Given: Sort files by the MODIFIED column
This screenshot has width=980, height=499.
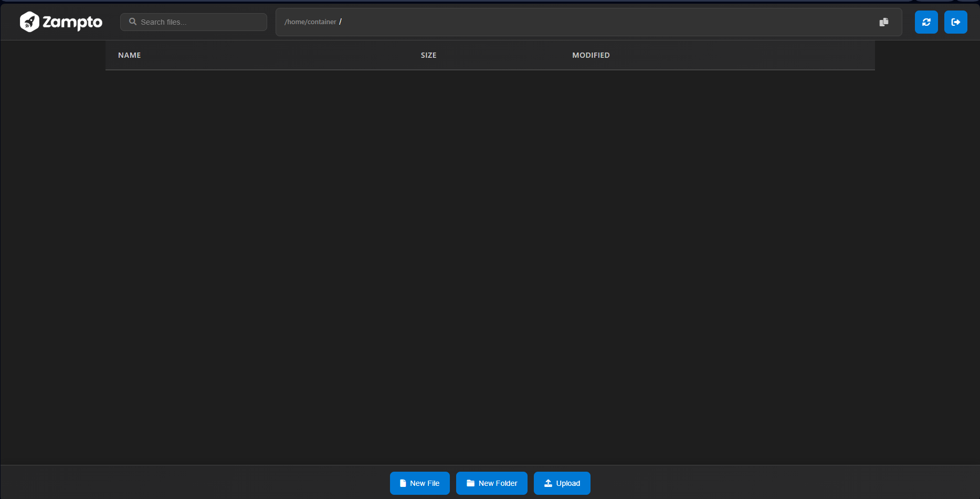Looking at the screenshot, I should [591, 55].
